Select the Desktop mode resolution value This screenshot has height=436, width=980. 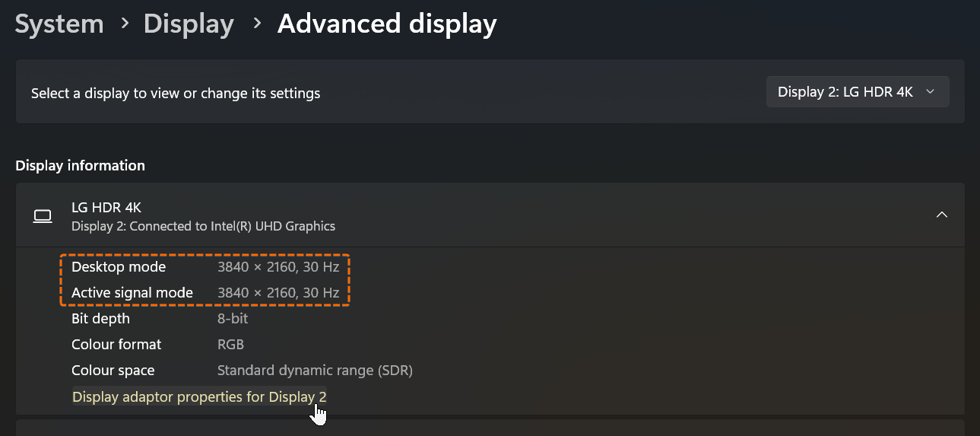[278, 267]
